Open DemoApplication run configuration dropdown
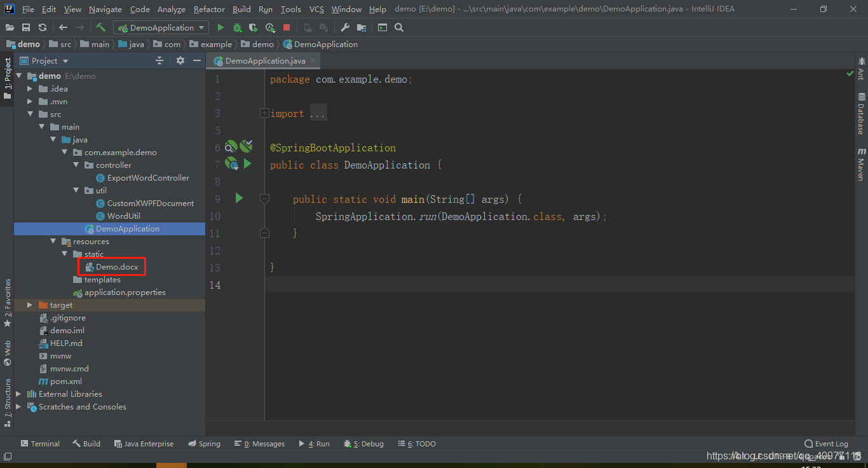Viewport: 868px width, 468px height. click(161, 27)
